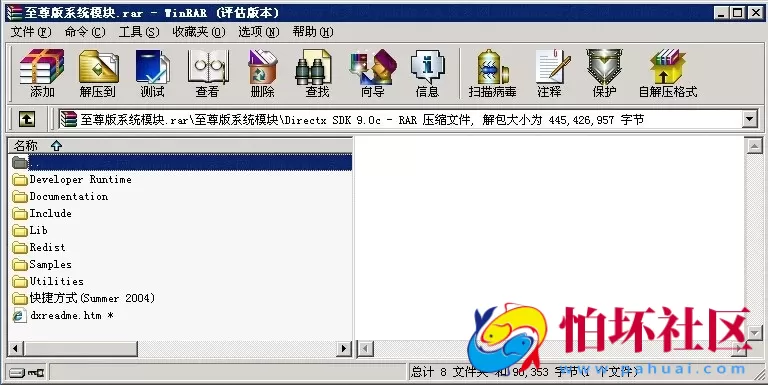Select the 快捷方式(Summer 2004) folder
Screen dimensions: 768x385
click(x=84, y=298)
